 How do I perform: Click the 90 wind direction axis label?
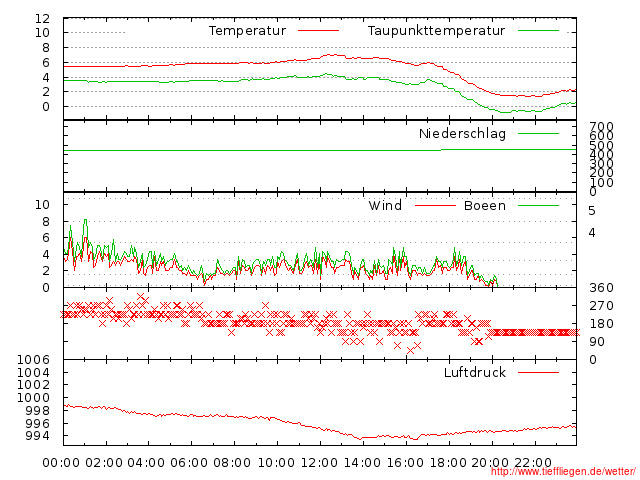click(x=597, y=342)
